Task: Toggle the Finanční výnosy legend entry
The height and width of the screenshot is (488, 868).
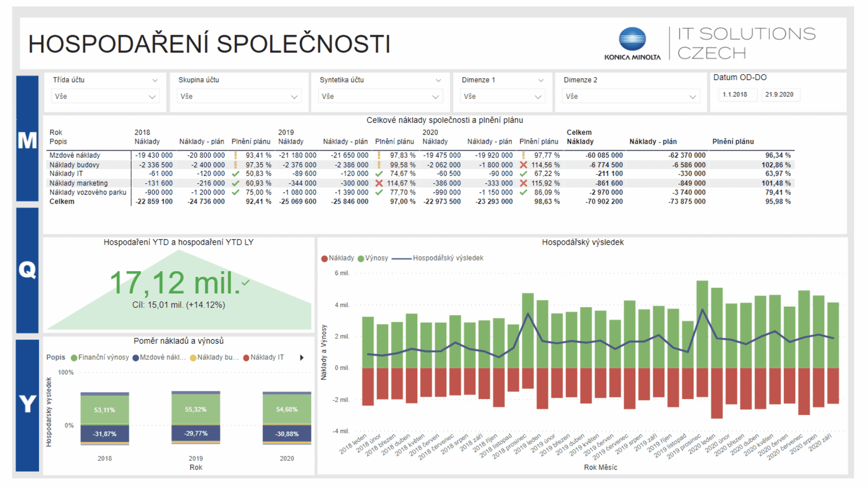Action: tap(100, 357)
